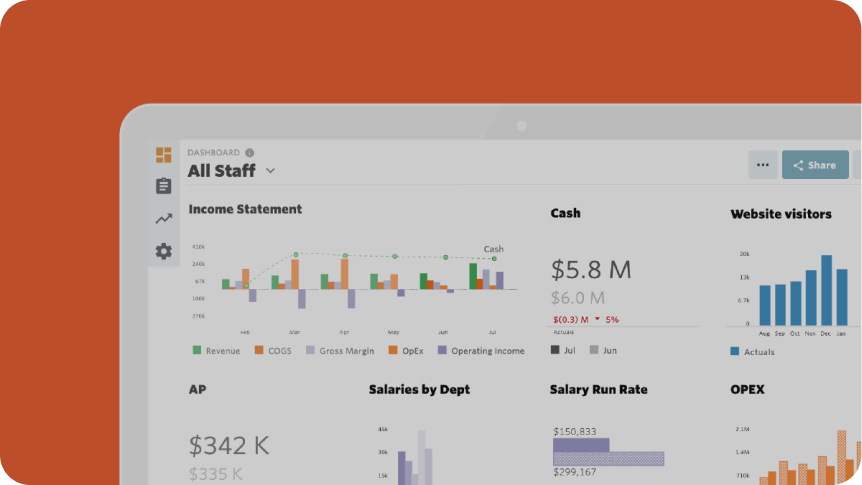The image size is (862, 485).
Task: Click the $342 K AP value
Action: [229, 445]
